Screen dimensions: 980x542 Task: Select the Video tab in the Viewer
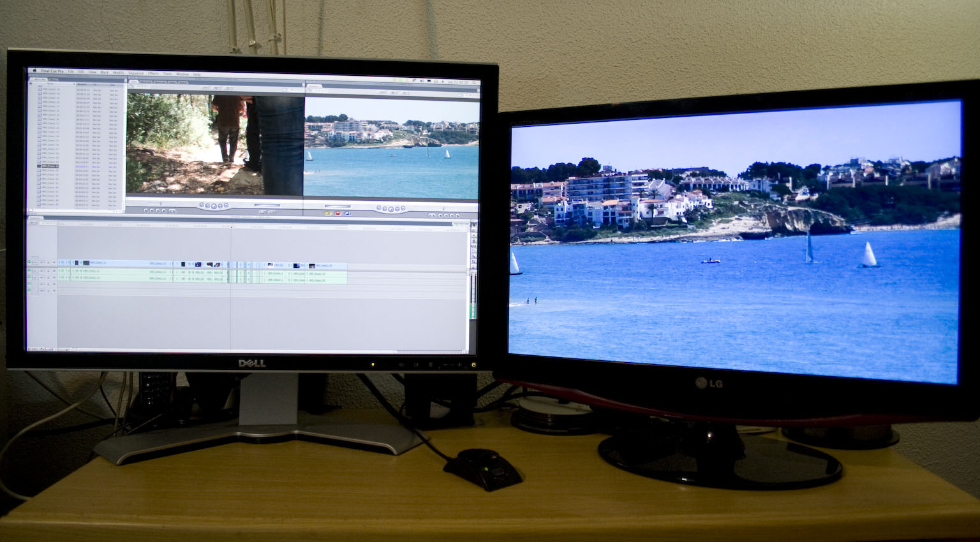point(134,82)
